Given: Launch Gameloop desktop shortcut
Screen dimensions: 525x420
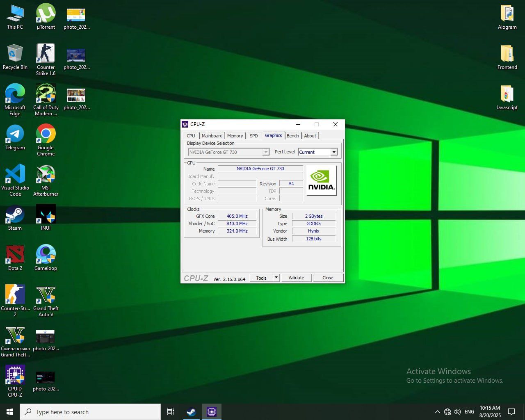Looking at the screenshot, I should click(x=46, y=258).
